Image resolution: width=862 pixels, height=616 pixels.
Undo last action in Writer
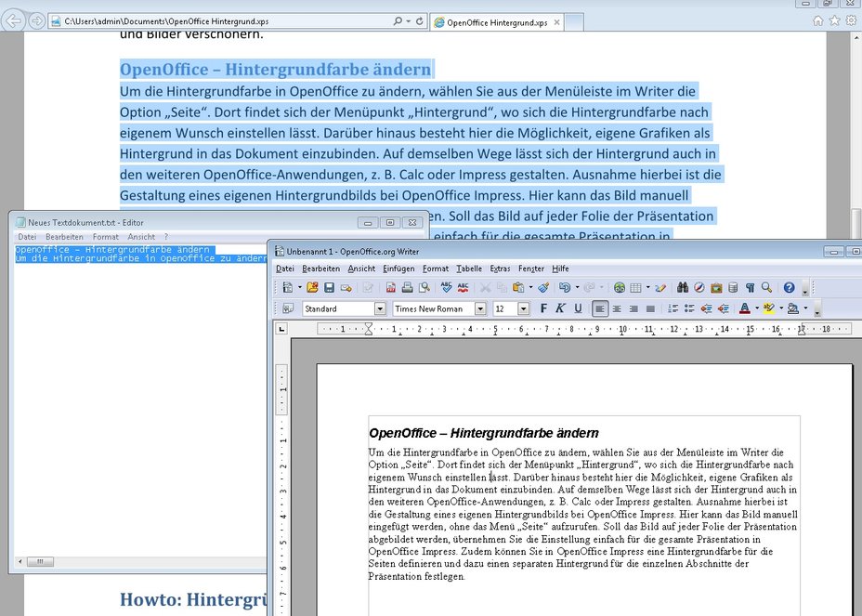(565, 287)
